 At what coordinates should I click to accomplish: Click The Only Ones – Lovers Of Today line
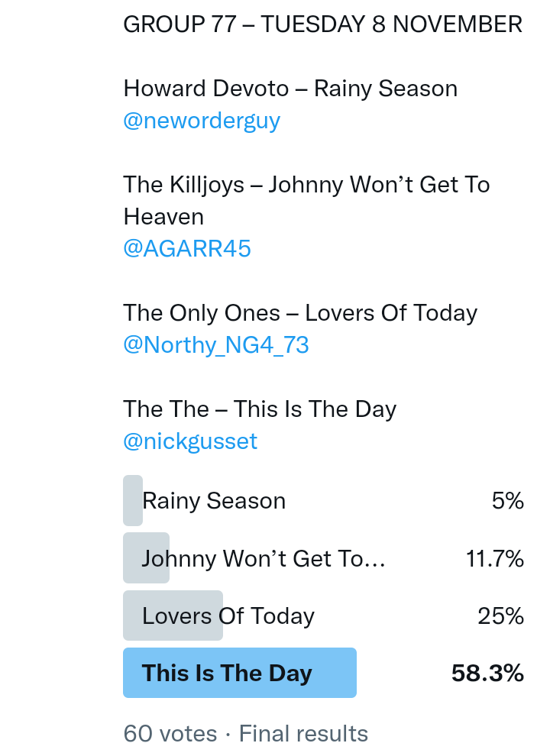coord(300,313)
